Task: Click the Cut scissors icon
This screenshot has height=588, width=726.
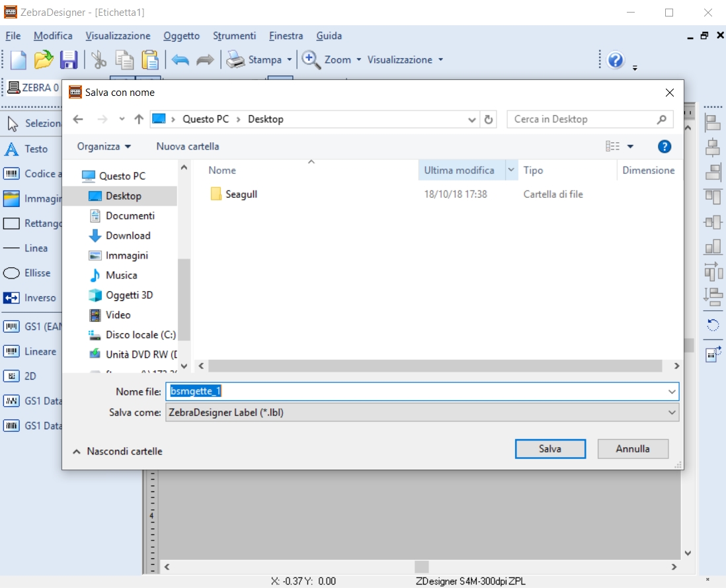Action: [98, 60]
